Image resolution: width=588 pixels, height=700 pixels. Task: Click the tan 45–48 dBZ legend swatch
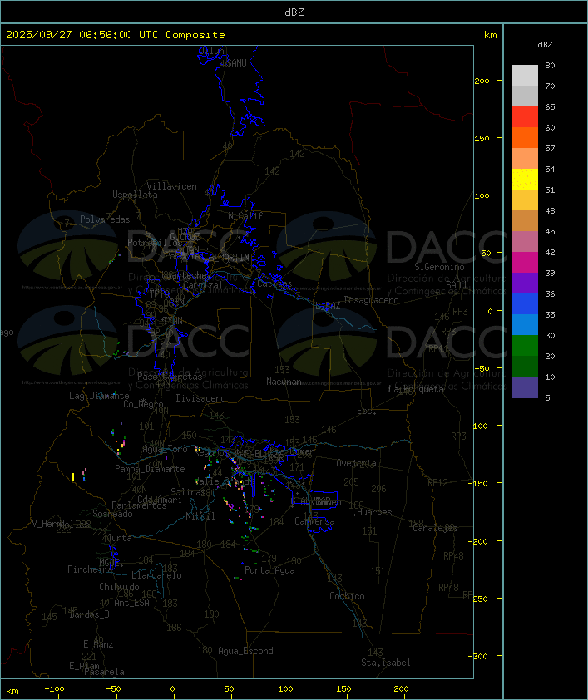[525, 220]
